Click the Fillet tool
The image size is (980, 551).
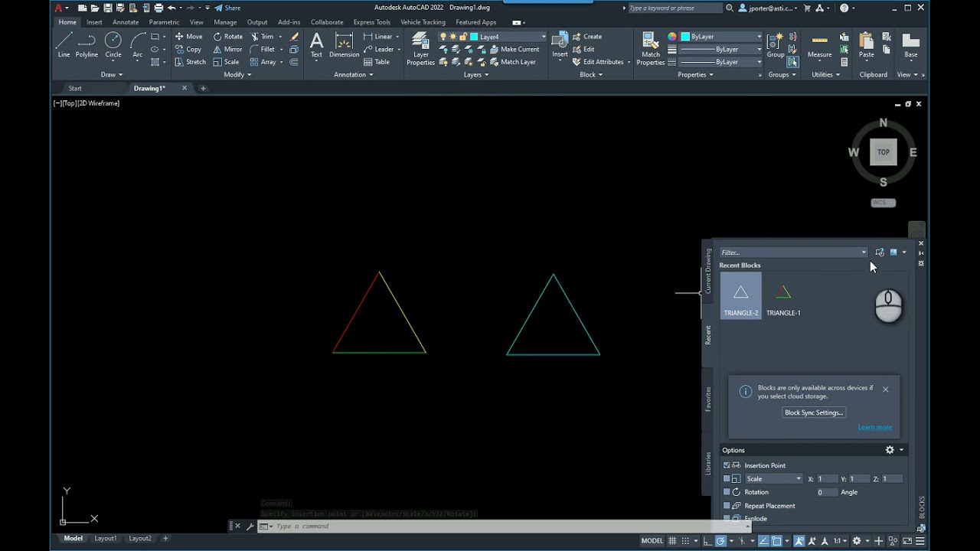[x=262, y=49]
